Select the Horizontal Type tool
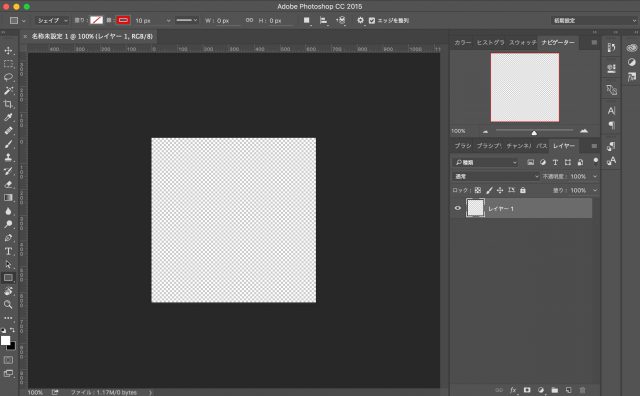The image size is (640, 396). (8, 251)
